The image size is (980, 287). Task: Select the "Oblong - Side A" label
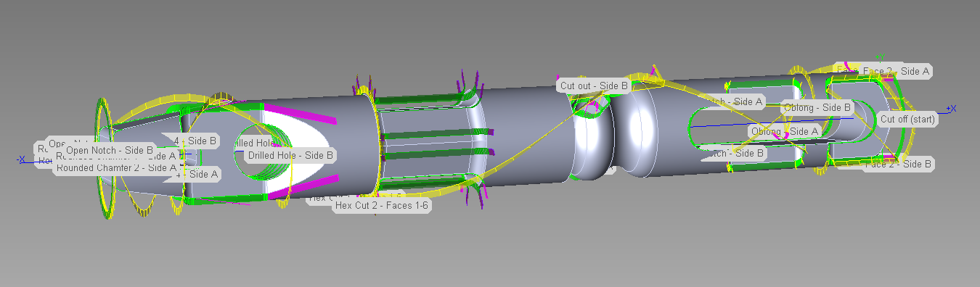pos(785,131)
